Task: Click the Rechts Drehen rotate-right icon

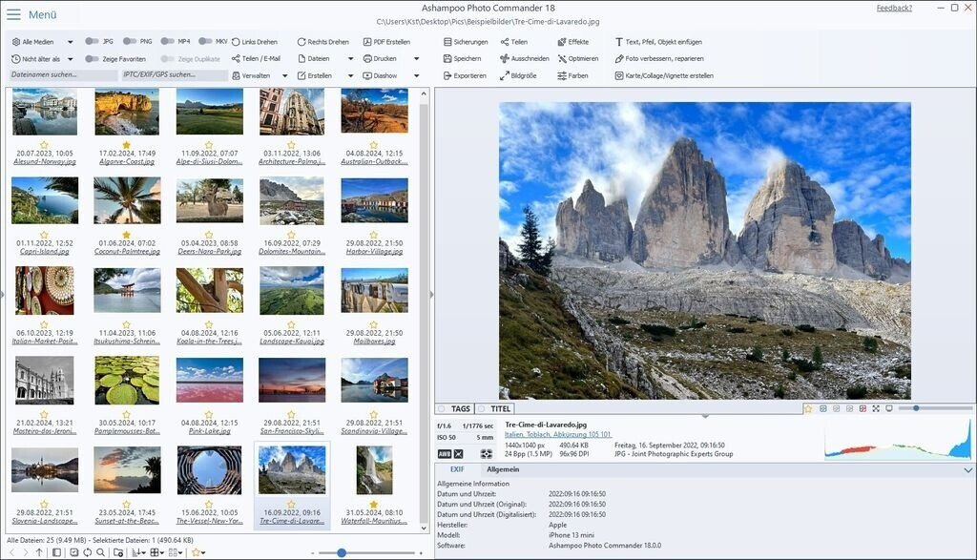Action: (301, 42)
